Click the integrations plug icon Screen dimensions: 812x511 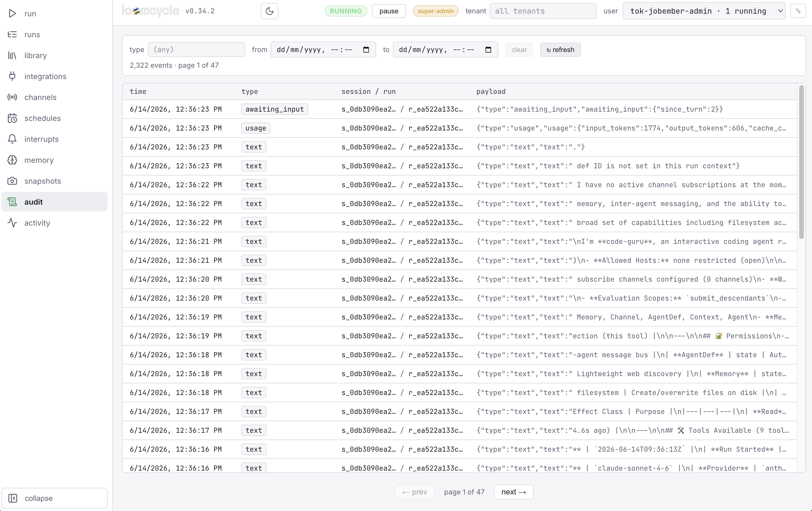pyautogui.click(x=13, y=76)
